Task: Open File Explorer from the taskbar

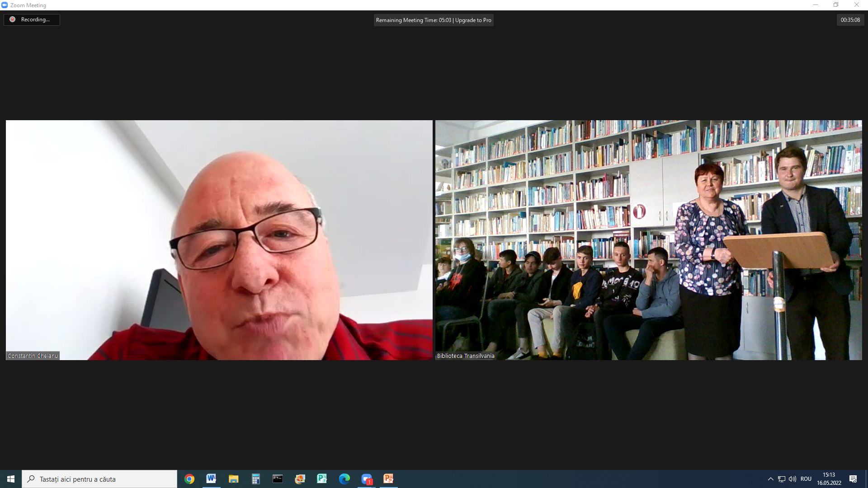Action: [x=233, y=479]
